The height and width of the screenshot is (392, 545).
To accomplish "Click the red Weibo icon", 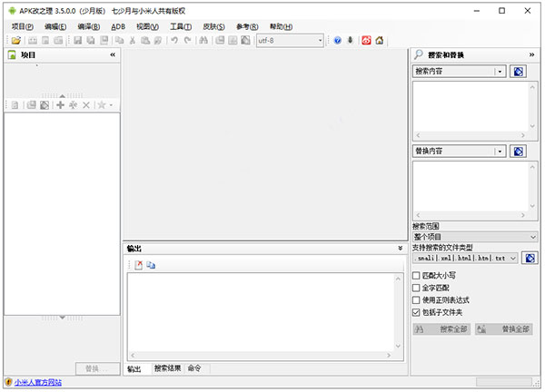I will point(366,40).
